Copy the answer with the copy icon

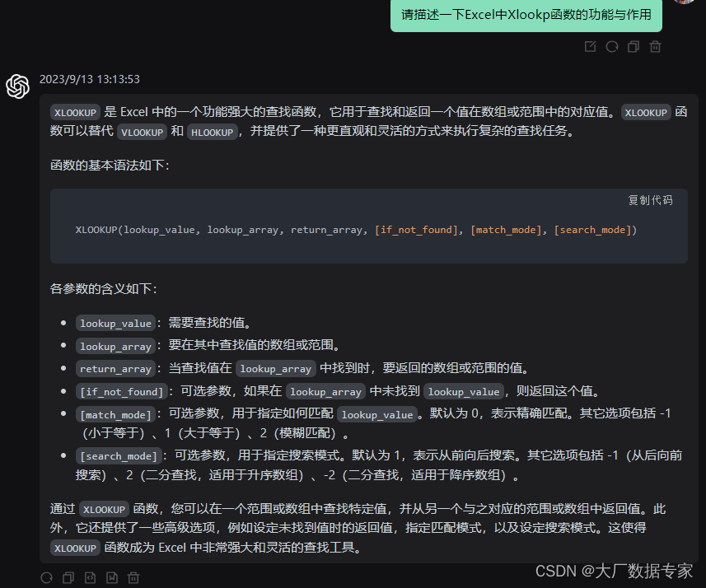pyautogui.click(x=68, y=577)
